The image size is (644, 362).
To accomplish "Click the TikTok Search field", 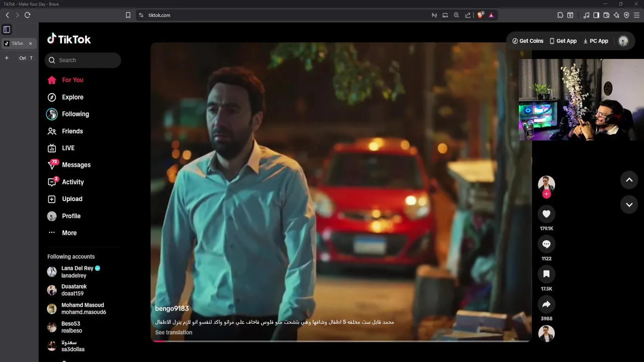I will click(83, 60).
